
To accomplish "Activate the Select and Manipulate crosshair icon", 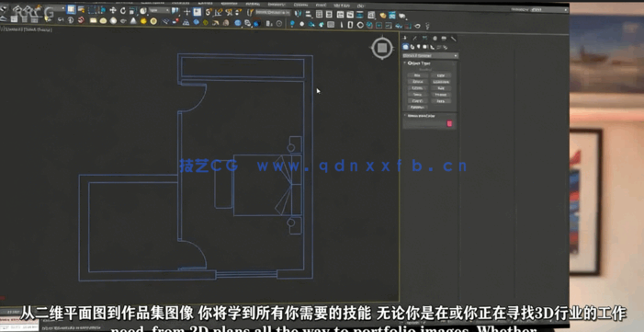I will tap(186, 11).
